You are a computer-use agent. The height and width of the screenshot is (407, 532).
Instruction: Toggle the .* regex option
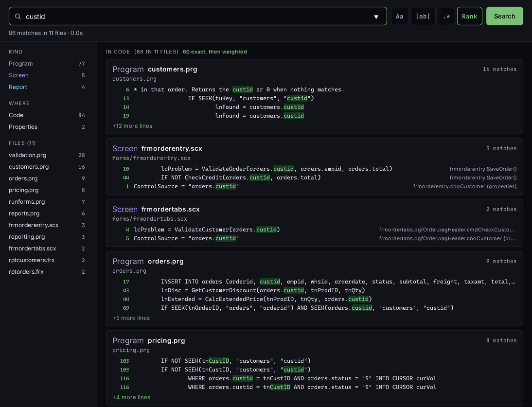coord(446,16)
